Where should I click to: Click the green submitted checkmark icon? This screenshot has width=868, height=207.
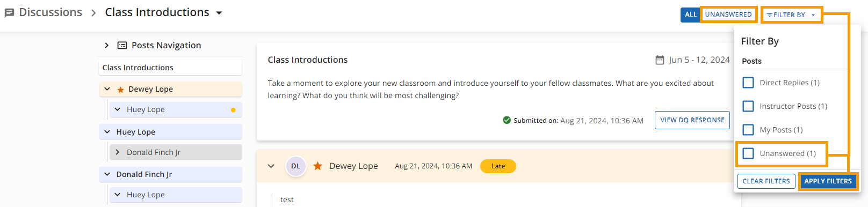(507, 120)
